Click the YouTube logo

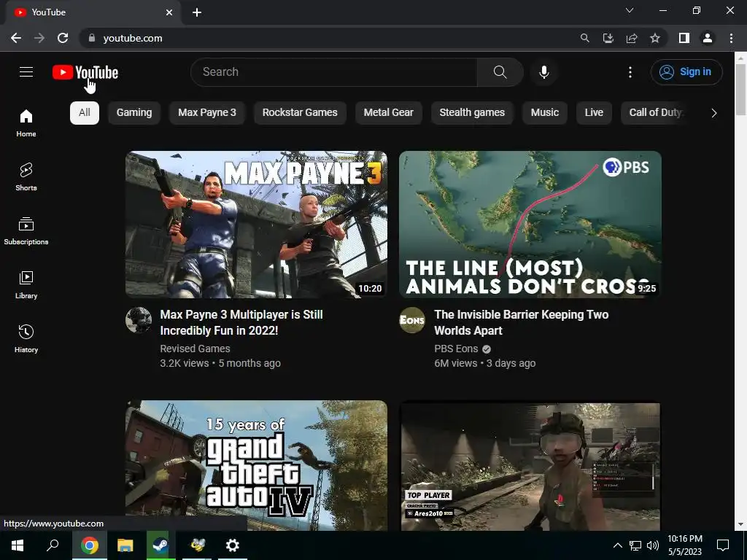point(85,72)
